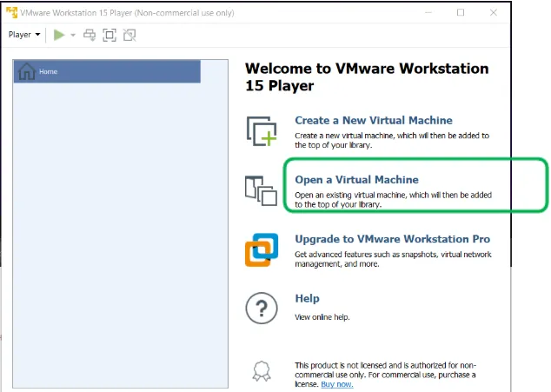The image size is (551, 392).
Task: Open the Player dropdown menu
Action: (24, 35)
